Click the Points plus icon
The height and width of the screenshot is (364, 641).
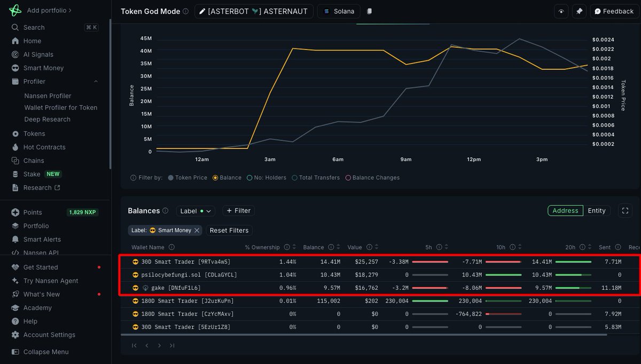point(15,212)
